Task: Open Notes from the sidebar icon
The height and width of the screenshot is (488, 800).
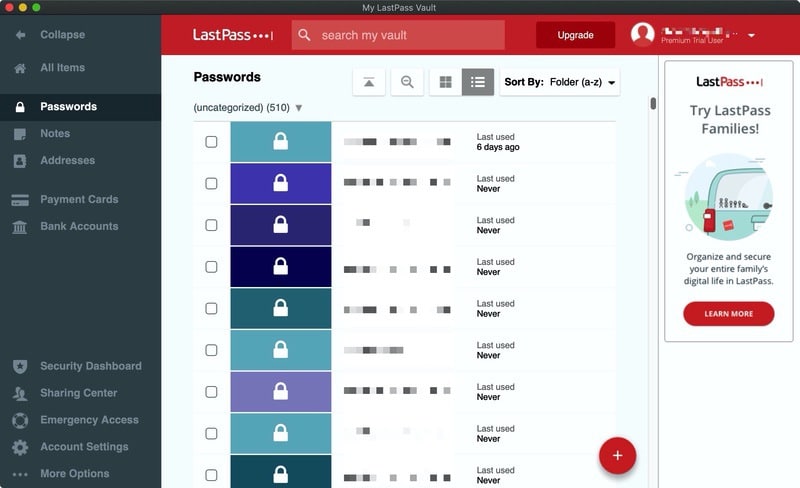Action: tap(20, 134)
